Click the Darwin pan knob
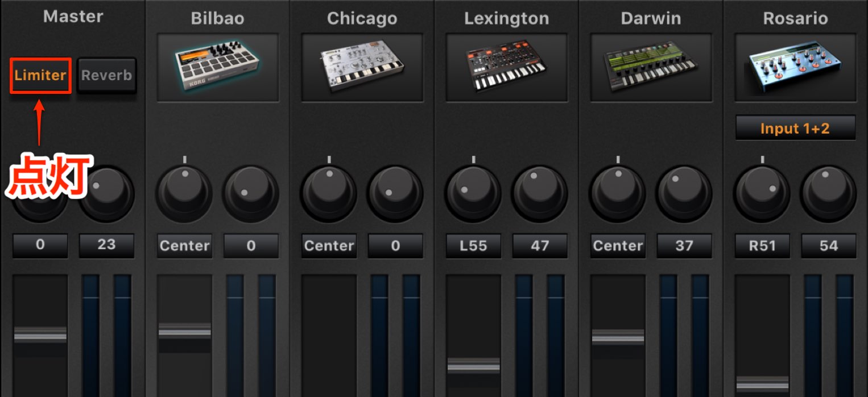The image size is (868, 397). coord(618,193)
